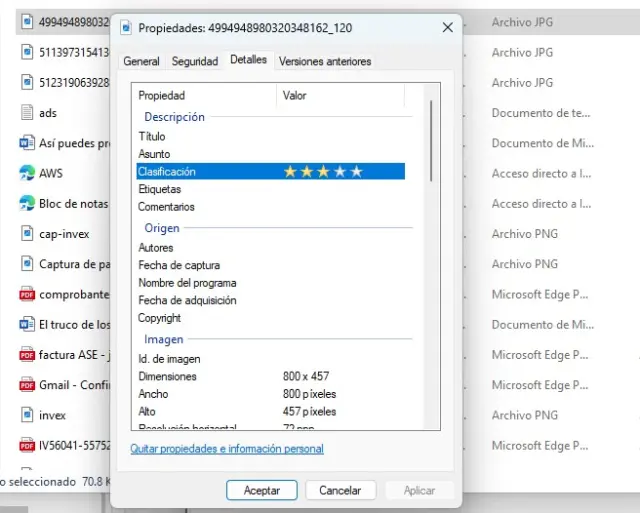Click the Gmail PDF file icon
This screenshot has height=513, width=640.
27,385
